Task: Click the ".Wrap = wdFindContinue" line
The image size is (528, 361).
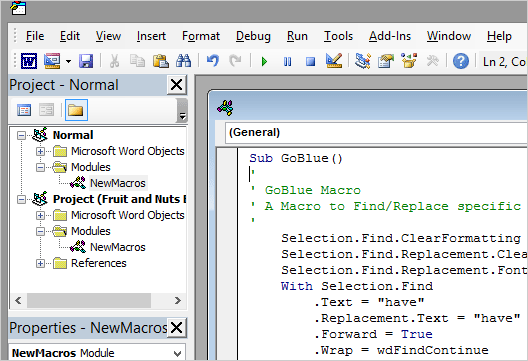Action: pyautogui.click(x=401, y=350)
